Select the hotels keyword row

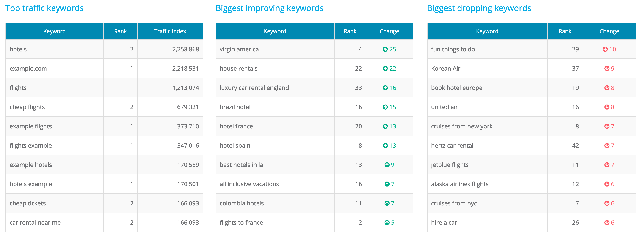[x=18, y=49]
